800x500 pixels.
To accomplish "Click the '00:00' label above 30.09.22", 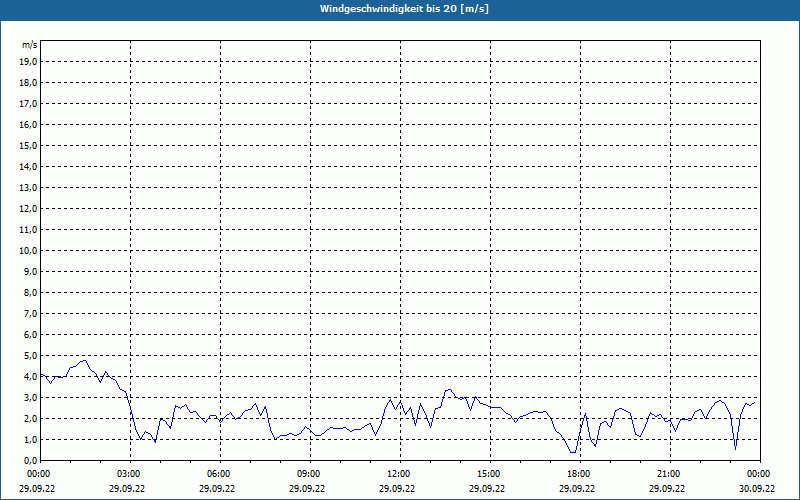I will point(760,474).
